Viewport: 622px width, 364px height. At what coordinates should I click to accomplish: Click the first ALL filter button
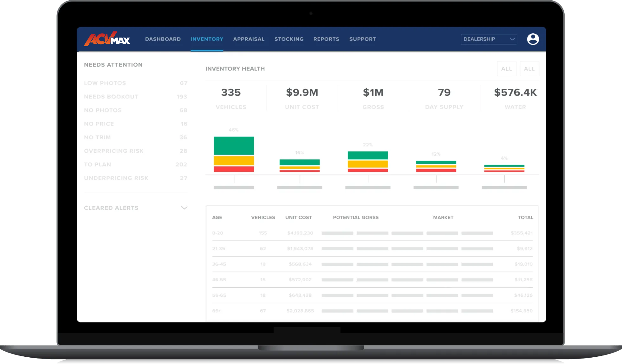click(507, 68)
